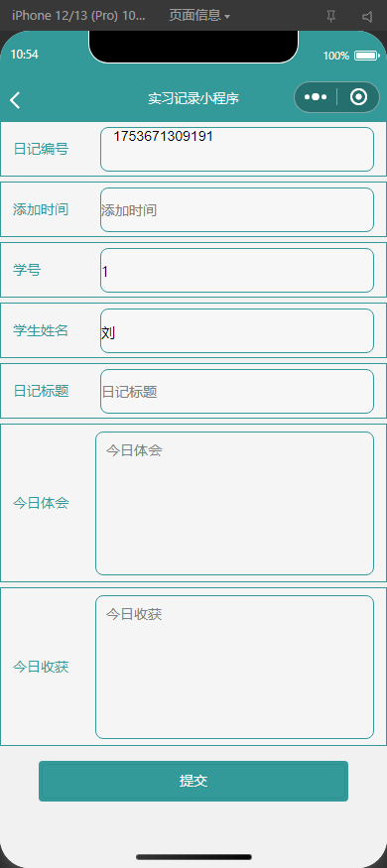Screen dimensions: 387x868
Task: Pin the simulator window with pushpin icon
Action: point(331,16)
